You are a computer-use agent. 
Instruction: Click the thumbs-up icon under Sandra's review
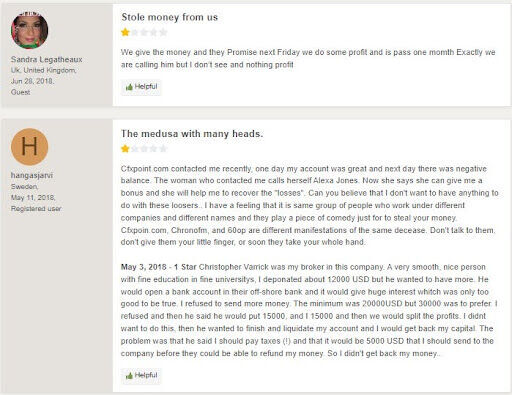(129, 87)
